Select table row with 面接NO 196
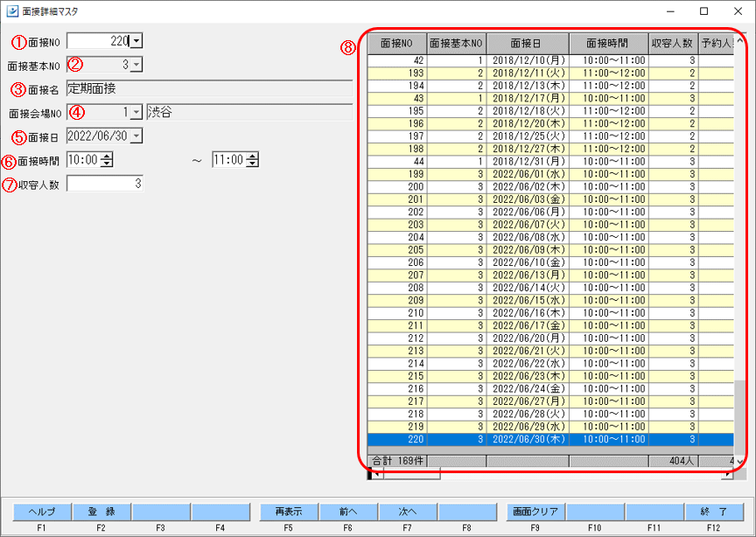756x537 pixels. (x=550, y=123)
